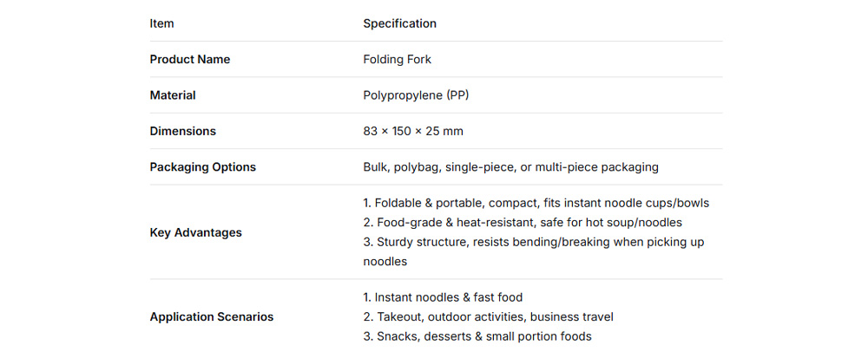The width and height of the screenshot is (868, 358).
Task: Click the 'Food-grade & heat-resistant' advantage line
Action: (443, 223)
